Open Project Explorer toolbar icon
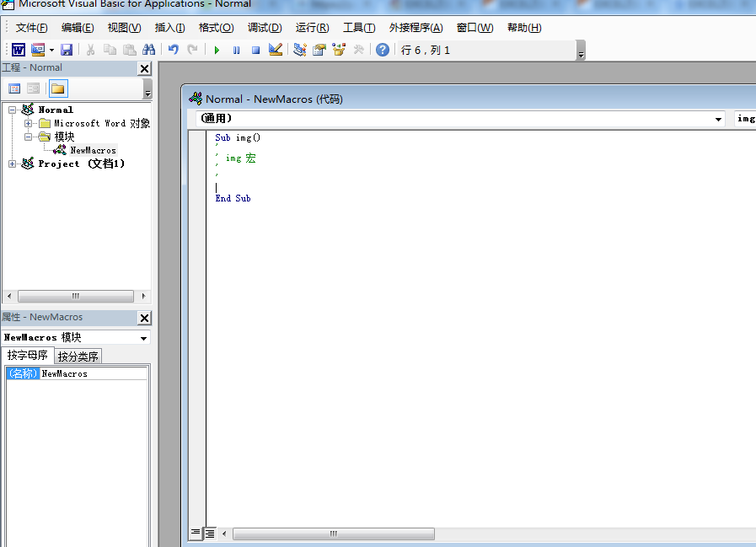Screen dimensions: 756x547 (300, 50)
